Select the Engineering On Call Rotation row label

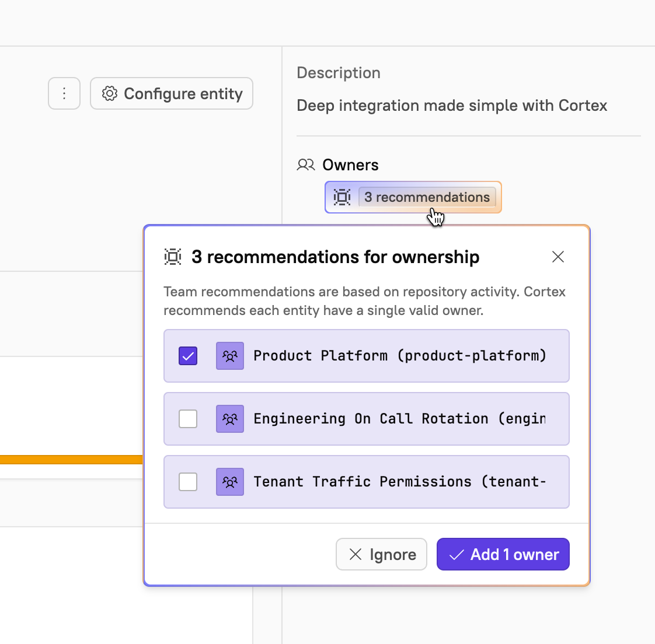[399, 419]
